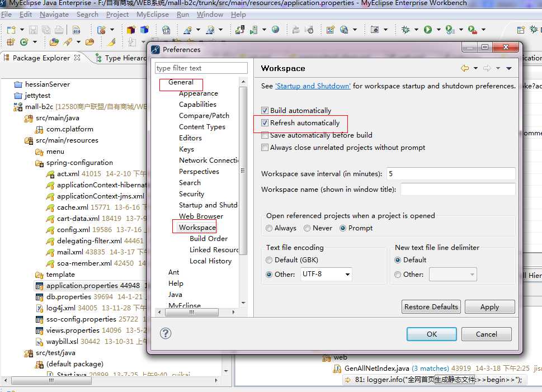
Task: Click the Open Perspective icon at top right
Action: [521, 30]
